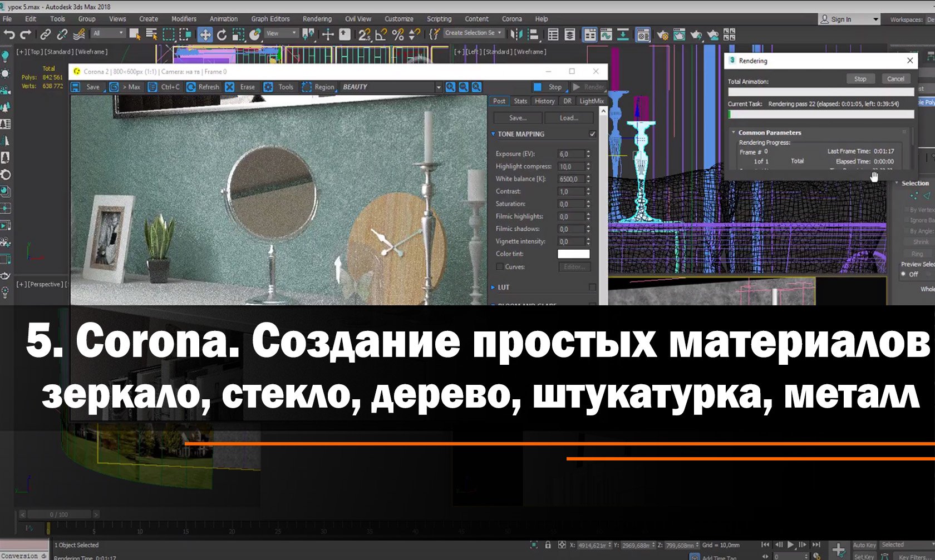Activate the Select and Link tool
The image size is (935, 560).
point(46,34)
